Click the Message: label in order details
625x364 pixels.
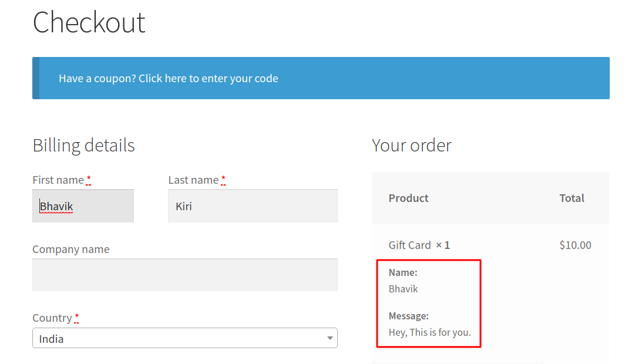pos(409,316)
